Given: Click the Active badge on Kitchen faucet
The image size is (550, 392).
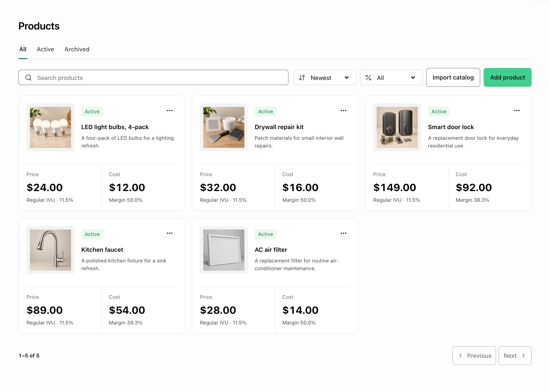Looking at the screenshot, I should [92, 234].
